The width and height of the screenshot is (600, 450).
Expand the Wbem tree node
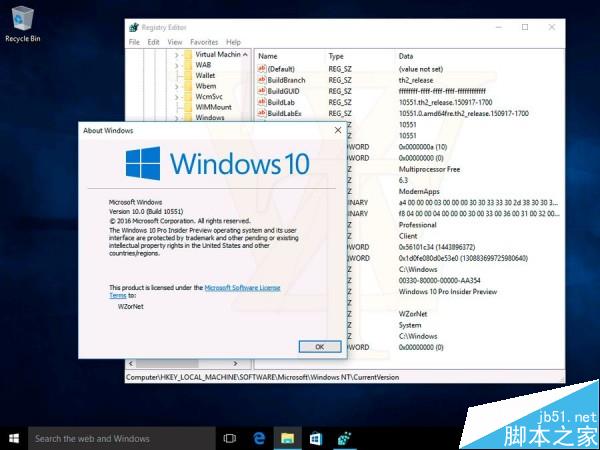[176, 86]
